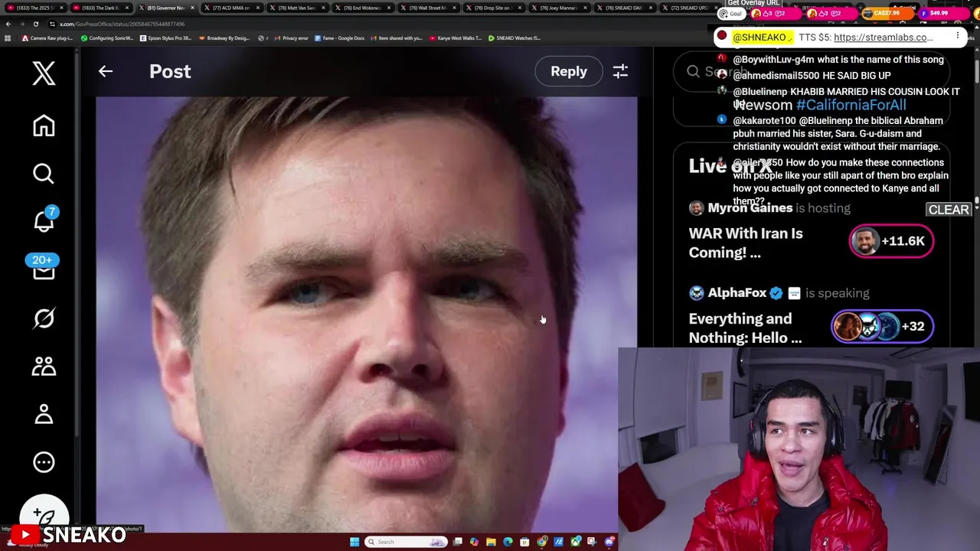Open 'Everything and Nothing: Hello' space
980x551 pixels.
point(745,328)
